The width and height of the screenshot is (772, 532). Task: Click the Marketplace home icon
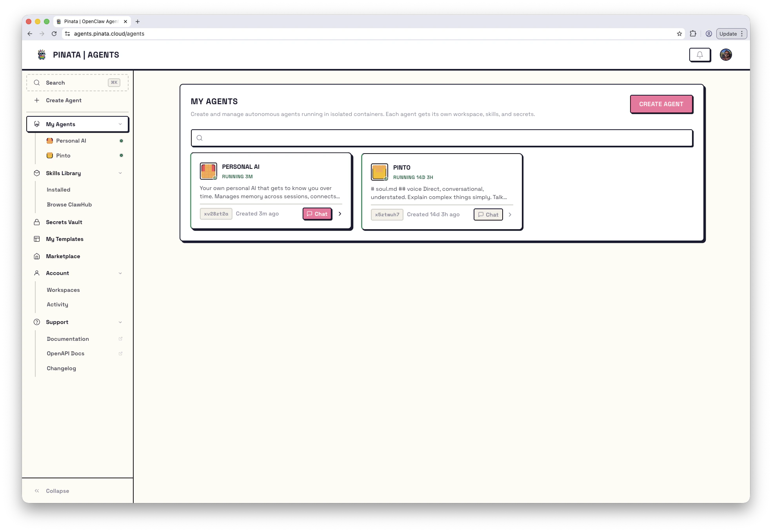pyautogui.click(x=37, y=256)
